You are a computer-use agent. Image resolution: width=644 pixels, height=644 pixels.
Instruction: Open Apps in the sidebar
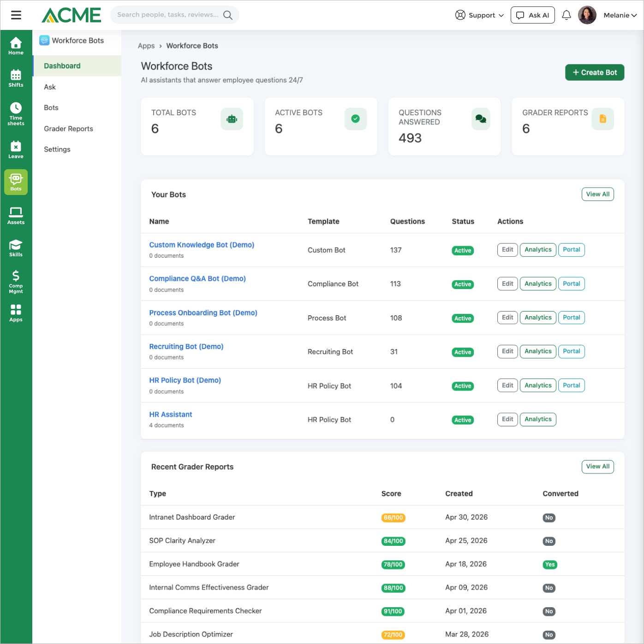pyautogui.click(x=16, y=313)
